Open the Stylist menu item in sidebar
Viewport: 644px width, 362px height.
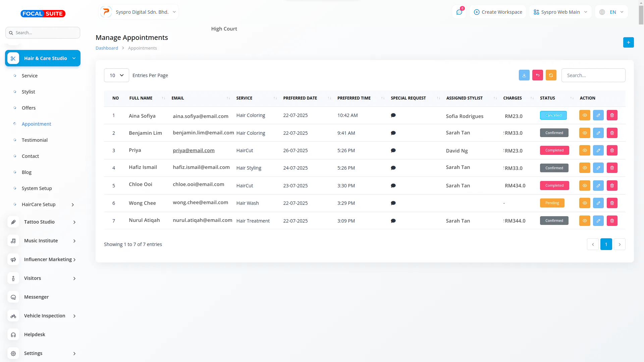29,92
